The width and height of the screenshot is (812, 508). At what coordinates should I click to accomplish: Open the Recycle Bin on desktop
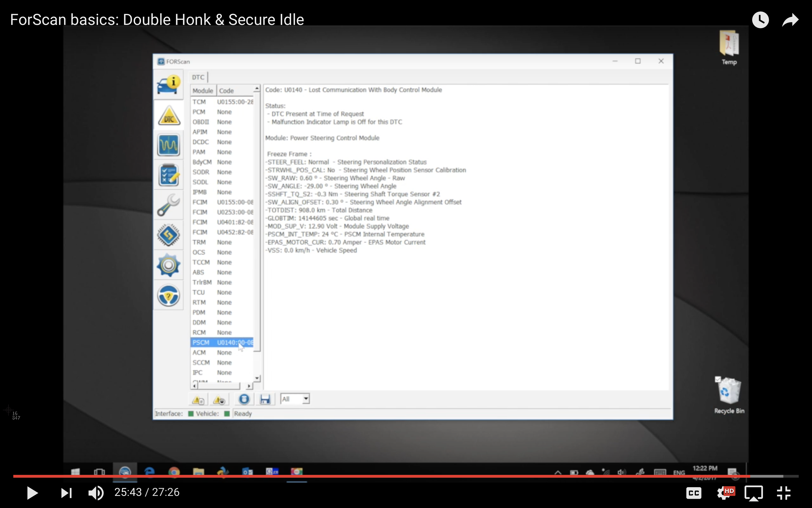[x=729, y=396]
